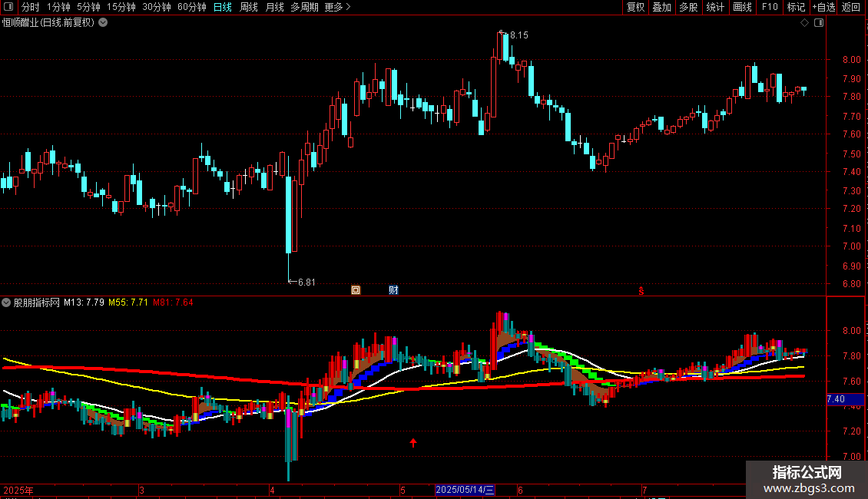
Task: Click the 财 financial marker icon
Action: pyautogui.click(x=393, y=290)
